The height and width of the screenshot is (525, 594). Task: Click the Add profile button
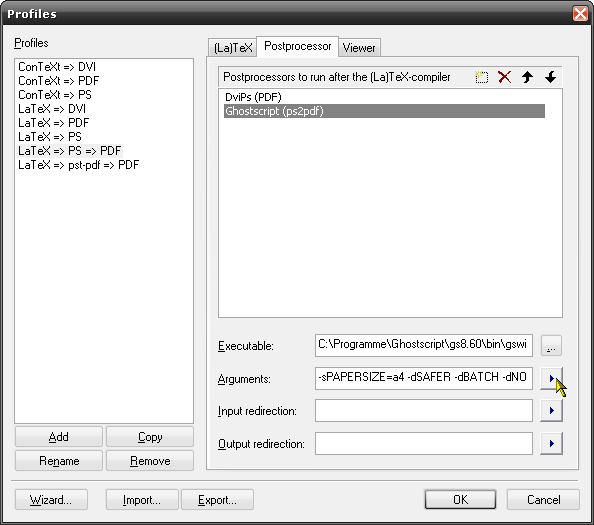[59, 437]
